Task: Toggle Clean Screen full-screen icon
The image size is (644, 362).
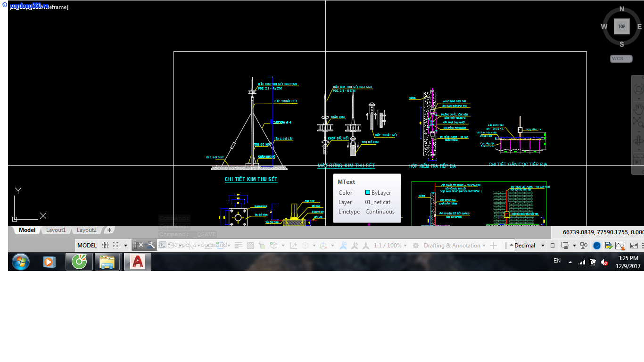Action: (x=634, y=245)
